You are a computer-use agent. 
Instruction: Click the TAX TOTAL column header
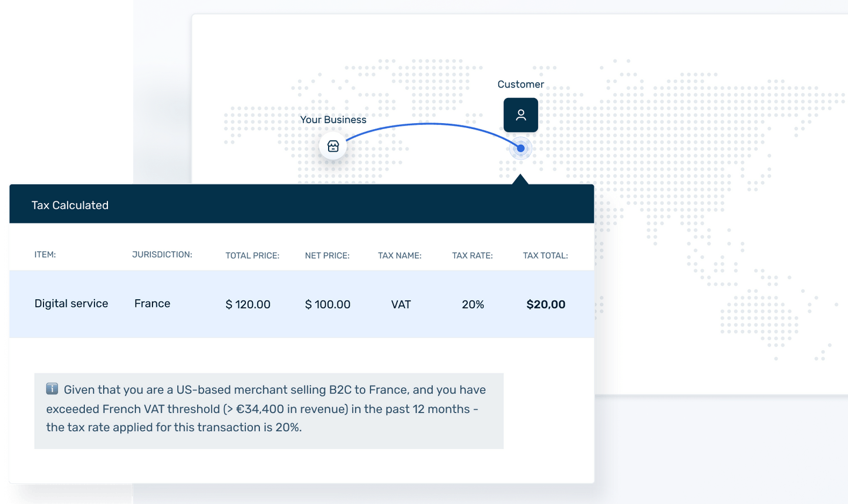(x=545, y=256)
